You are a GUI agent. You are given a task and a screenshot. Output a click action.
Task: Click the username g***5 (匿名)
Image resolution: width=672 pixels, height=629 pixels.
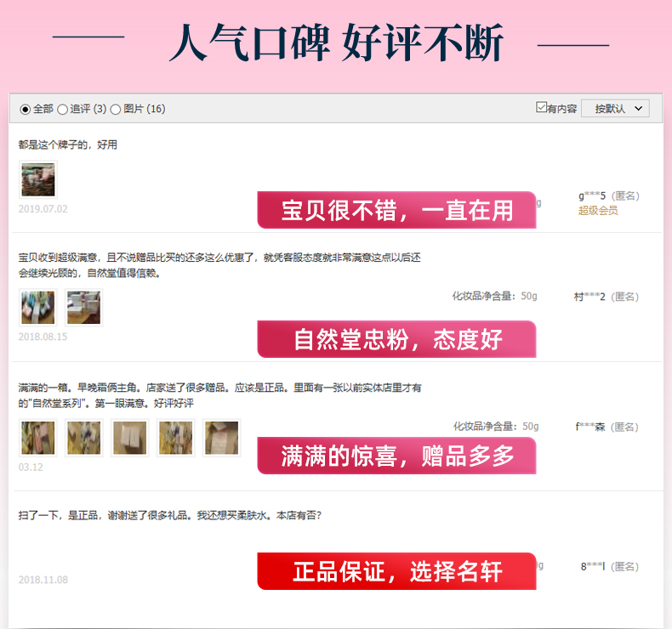coord(608,195)
